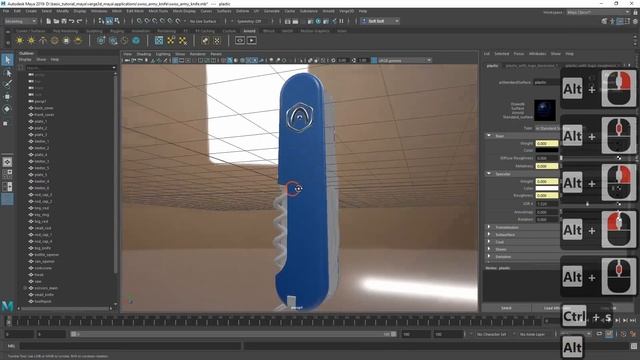The width and height of the screenshot is (640, 360).
Task: Select the Lasso tool in toolbox
Action: click(7, 73)
